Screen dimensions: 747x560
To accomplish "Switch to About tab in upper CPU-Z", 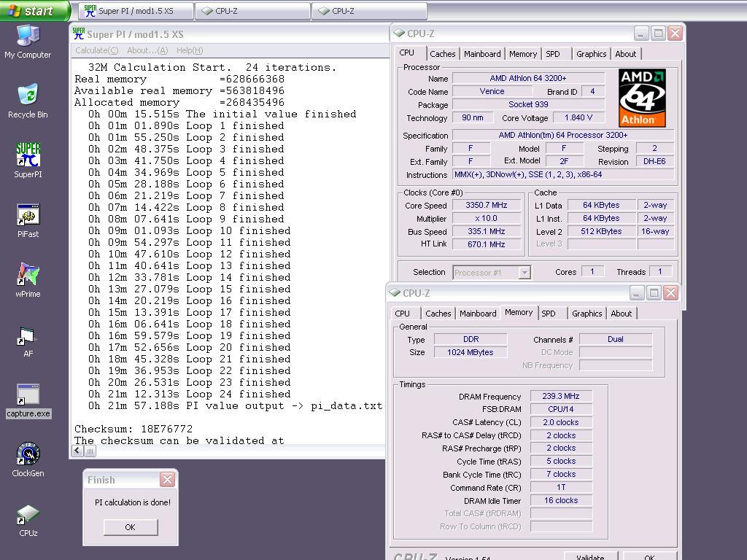I will pos(625,54).
